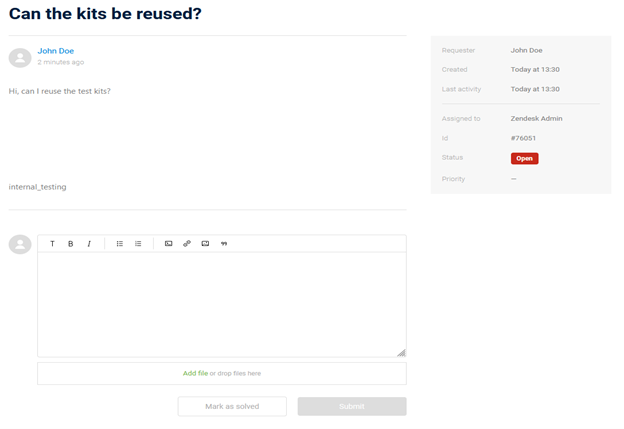Click the Created value 'Today at 13:30'
This screenshot has height=429, width=624.
535,70
